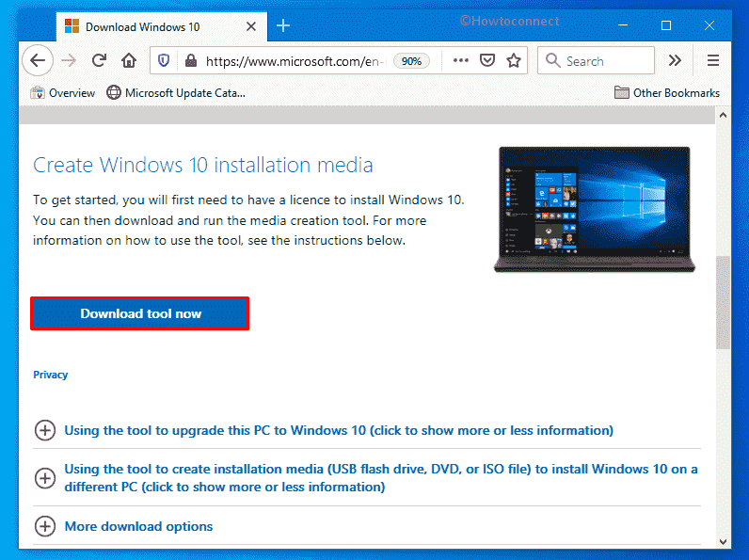Click the laptop Windows 10 image
749x560 pixels.
595,209
